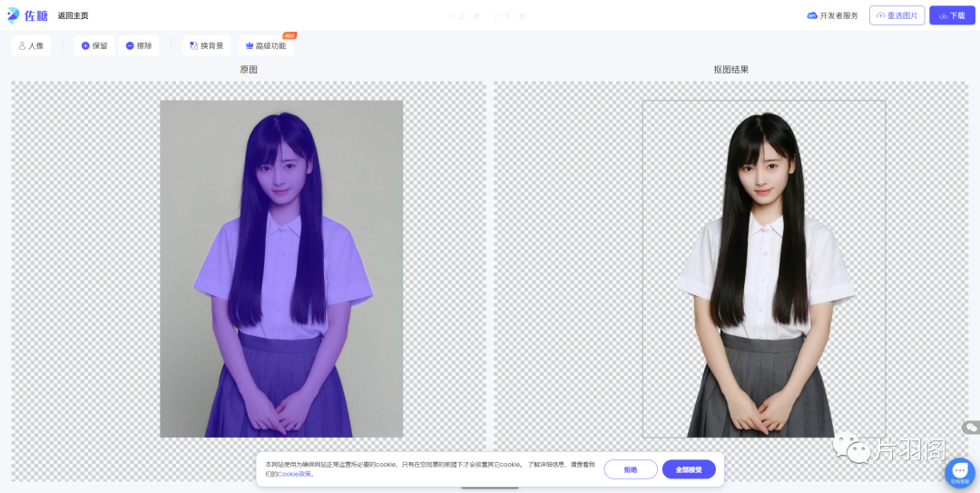Accept all cookies with 全部接受
This screenshot has height=493, width=980.
[x=689, y=469]
